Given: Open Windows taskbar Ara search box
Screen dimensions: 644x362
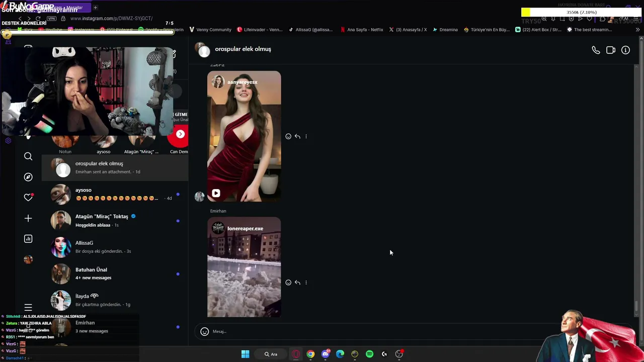Looking at the screenshot, I should 271,354.
